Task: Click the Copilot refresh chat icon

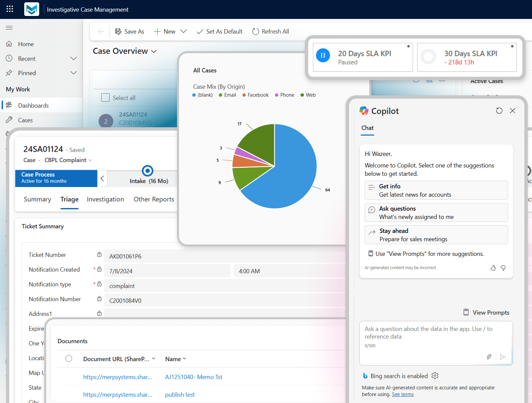Action: 499,111
